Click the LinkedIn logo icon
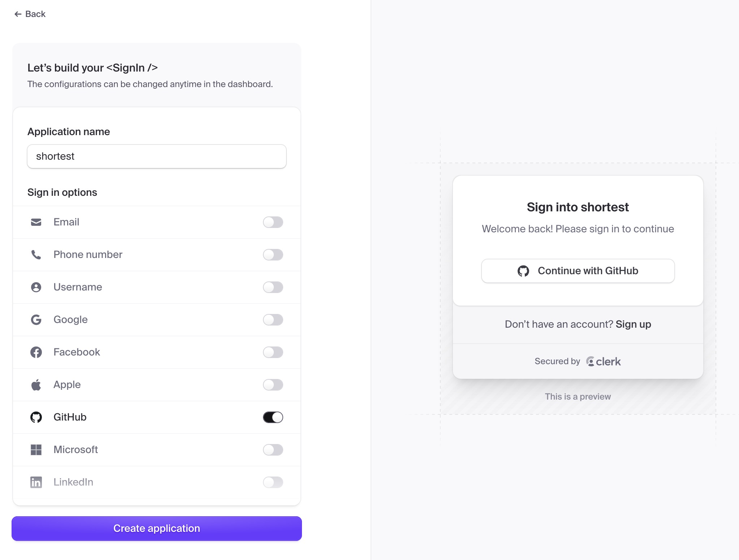Screen dimensions: 739x560 [36, 482]
